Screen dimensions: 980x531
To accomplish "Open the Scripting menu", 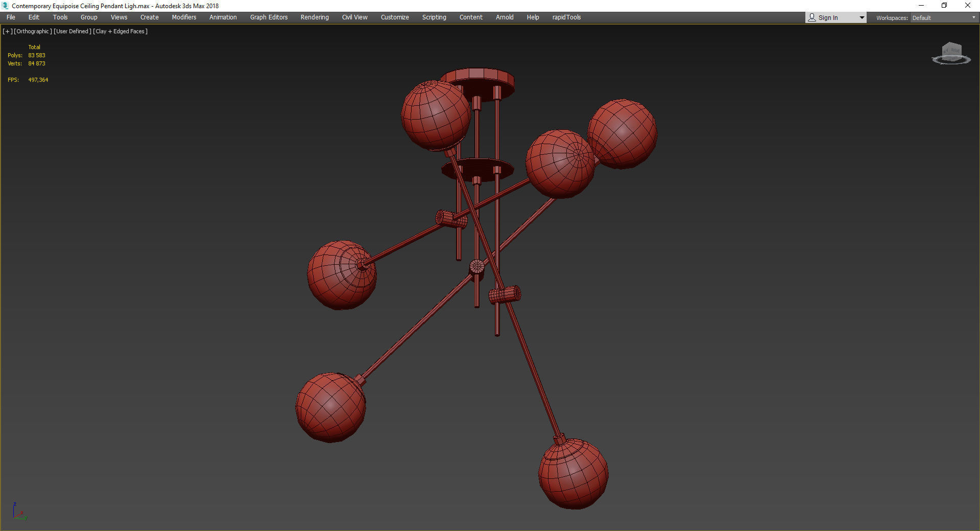I will click(434, 17).
